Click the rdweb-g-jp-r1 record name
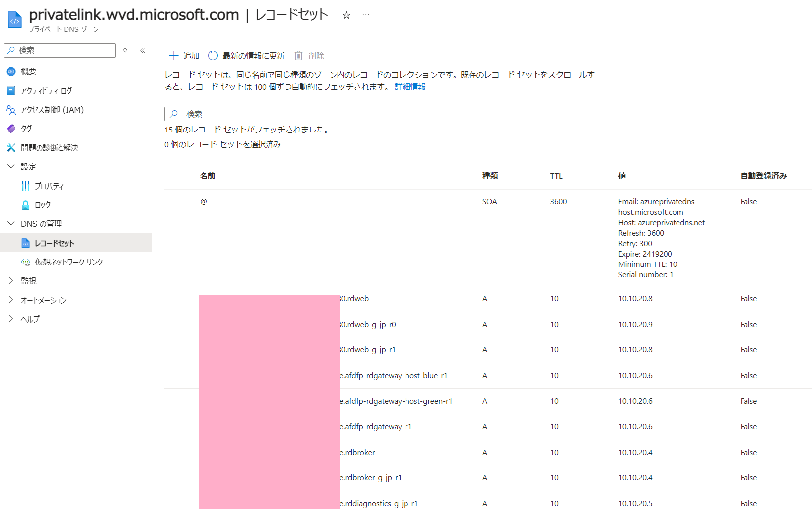This screenshot has width=812, height=526. click(x=368, y=350)
